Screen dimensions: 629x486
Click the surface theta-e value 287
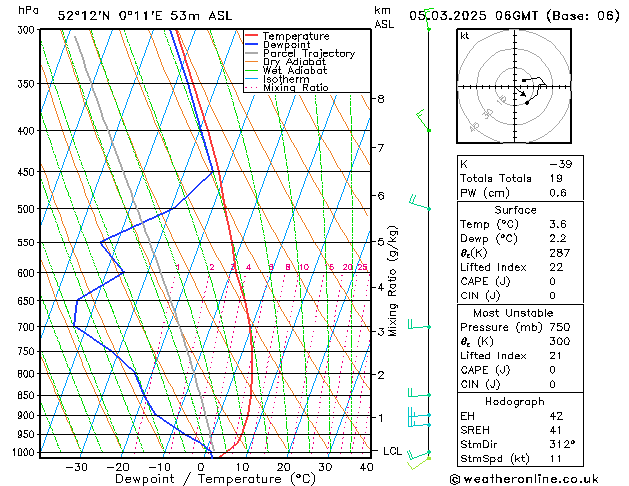(x=560, y=253)
